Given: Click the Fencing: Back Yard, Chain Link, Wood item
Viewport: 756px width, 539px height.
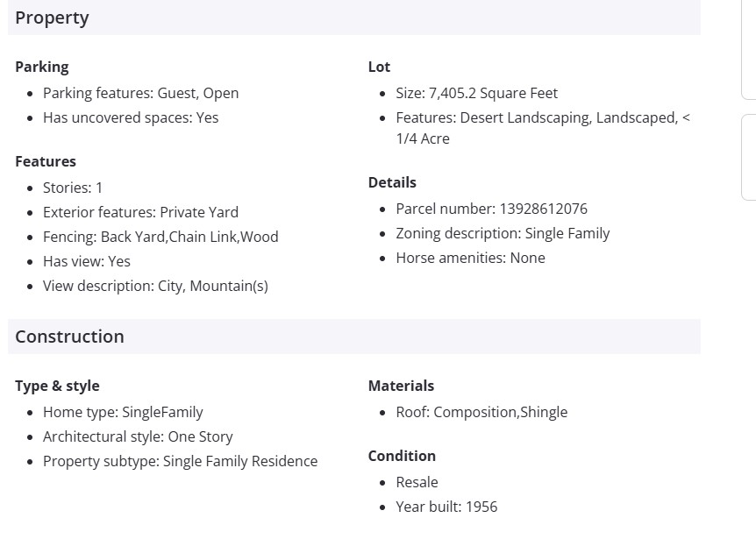Looking at the screenshot, I should [160, 237].
